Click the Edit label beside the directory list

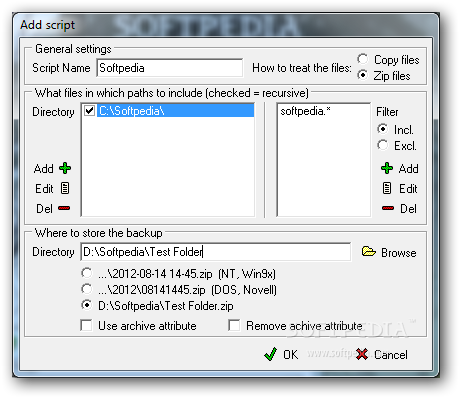(44, 189)
